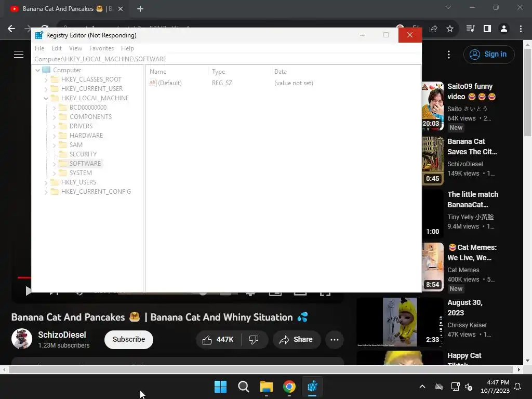The height and width of the screenshot is (399, 532).
Task: Click Sign in on YouTube
Action: [x=489, y=54]
